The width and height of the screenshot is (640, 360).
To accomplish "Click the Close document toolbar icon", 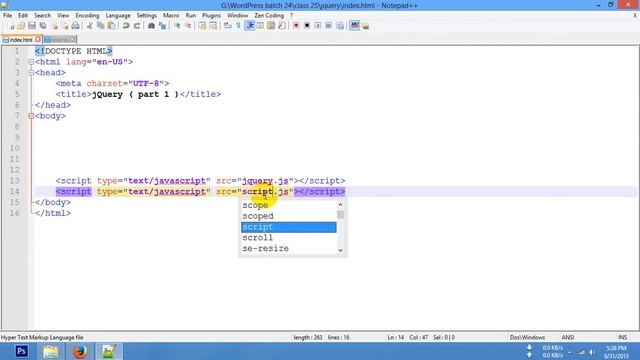I will [54, 26].
